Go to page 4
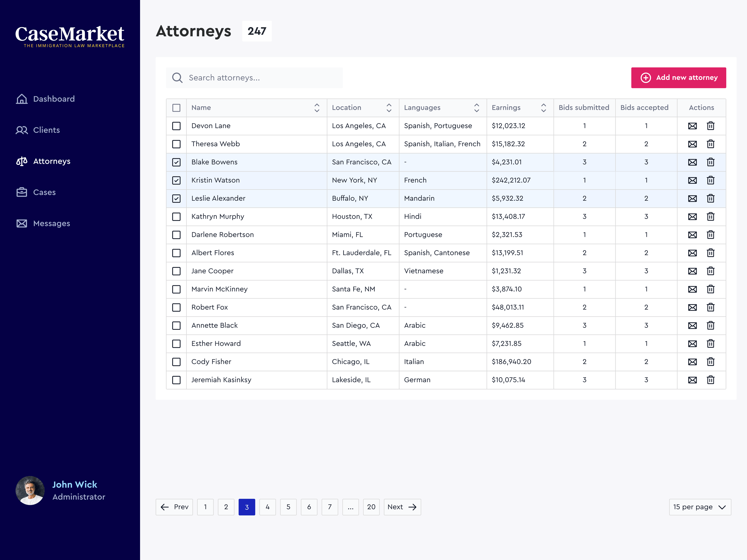The image size is (747, 560). tap(267, 507)
